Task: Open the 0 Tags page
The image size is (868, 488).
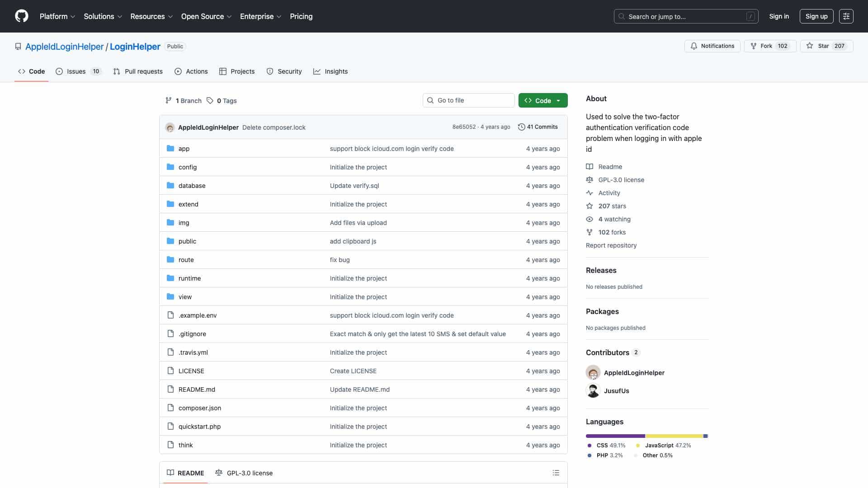Action: pyautogui.click(x=222, y=101)
